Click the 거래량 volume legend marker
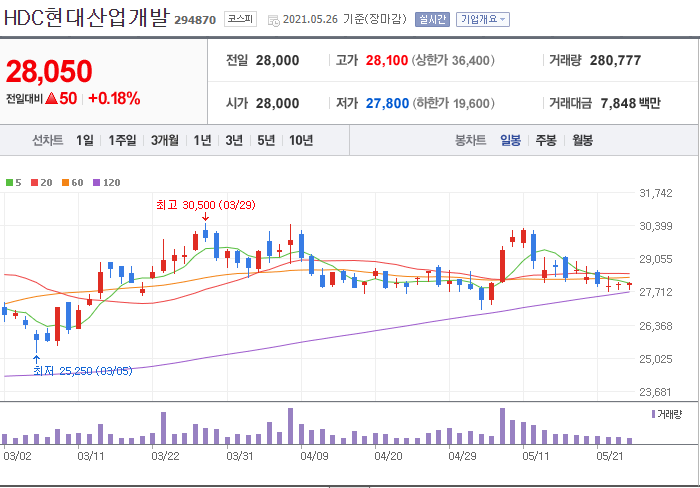Image resolution: width=700 pixels, height=488 pixels. [654, 414]
